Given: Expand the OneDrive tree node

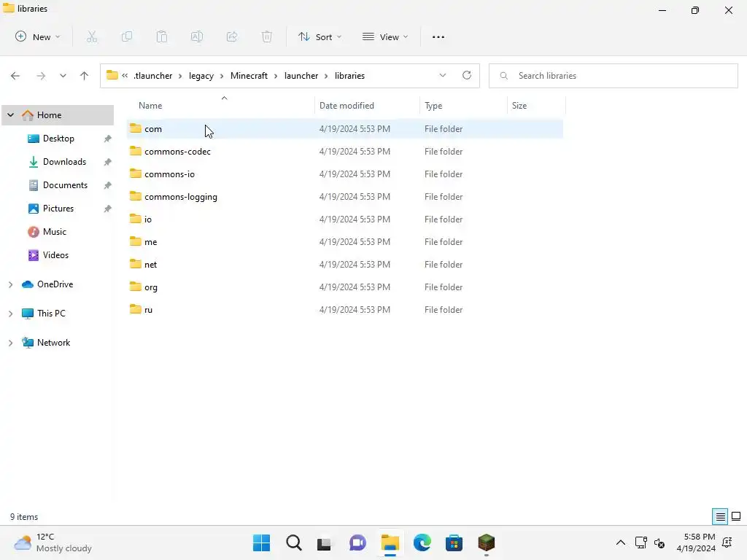Looking at the screenshot, I should click(x=10, y=284).
